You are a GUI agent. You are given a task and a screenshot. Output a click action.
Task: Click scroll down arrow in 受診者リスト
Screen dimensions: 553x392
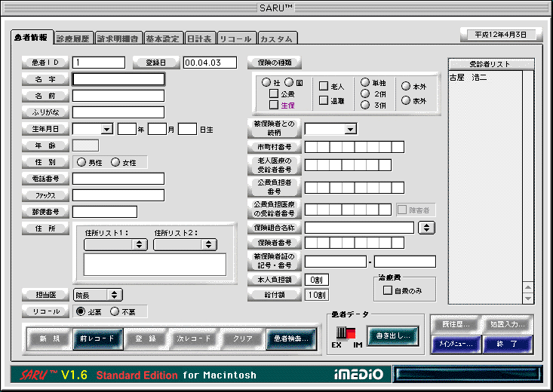tap(527, 298)
